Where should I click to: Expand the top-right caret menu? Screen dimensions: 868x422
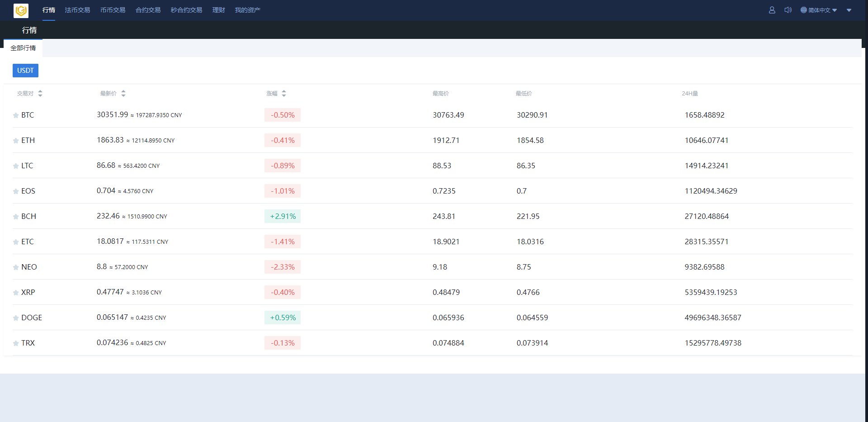pyautogui.click(x=849, y=10)
